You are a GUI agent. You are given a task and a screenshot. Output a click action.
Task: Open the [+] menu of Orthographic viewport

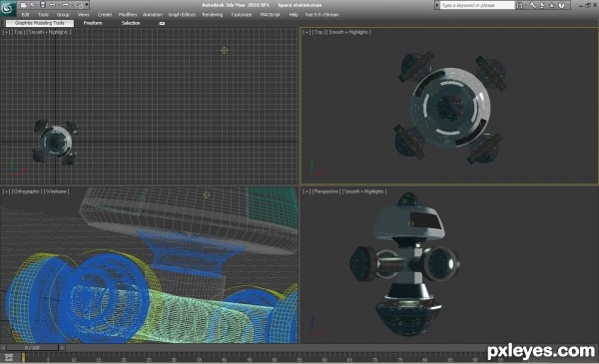click(x=6, y=191)
